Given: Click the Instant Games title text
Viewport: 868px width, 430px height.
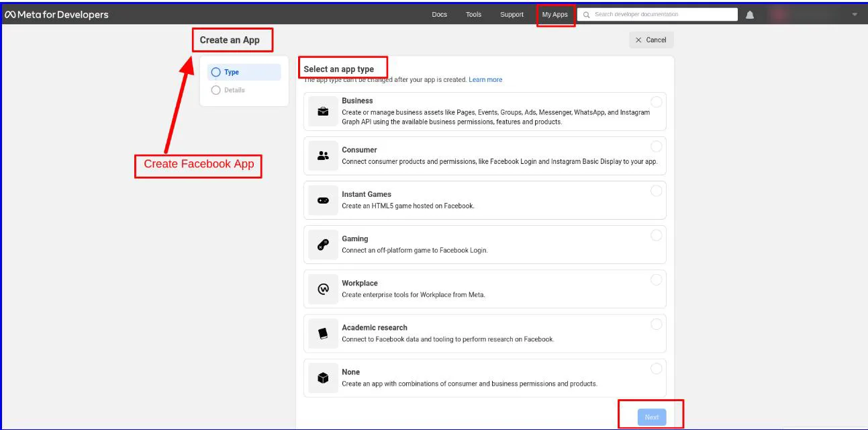Looking at the screenshot, I should click(x=367, y=194).
